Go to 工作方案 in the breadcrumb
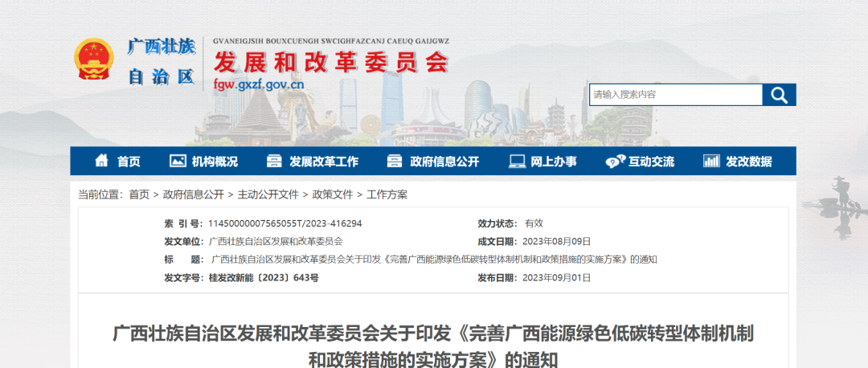This screenshot has width=868, height=368. pyautogui.click(x=387, y=194)
